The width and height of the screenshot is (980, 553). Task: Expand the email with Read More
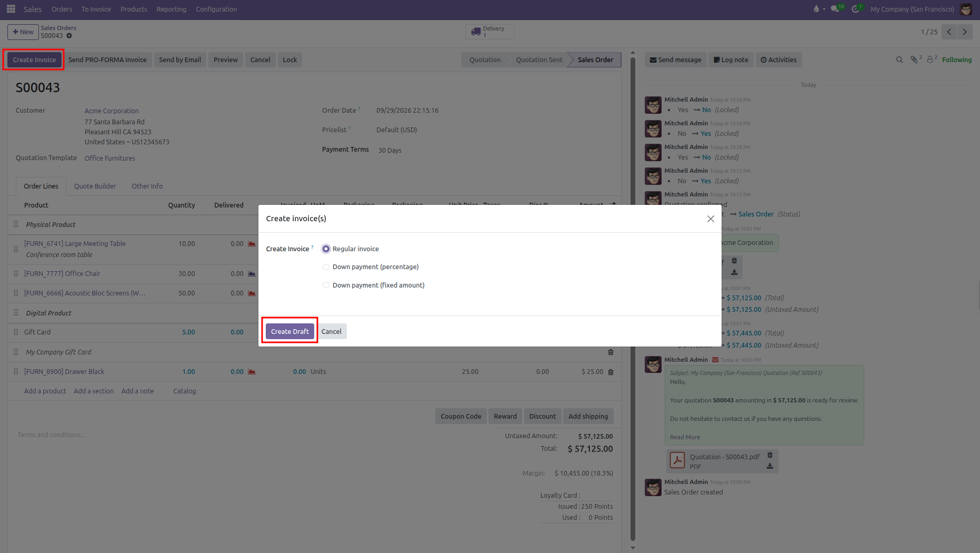tap(685, 437)
